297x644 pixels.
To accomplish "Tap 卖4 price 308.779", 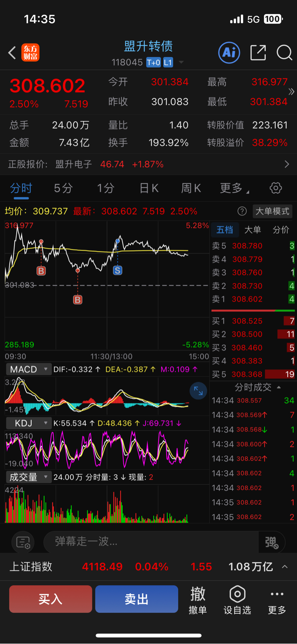I will point(247,259).
